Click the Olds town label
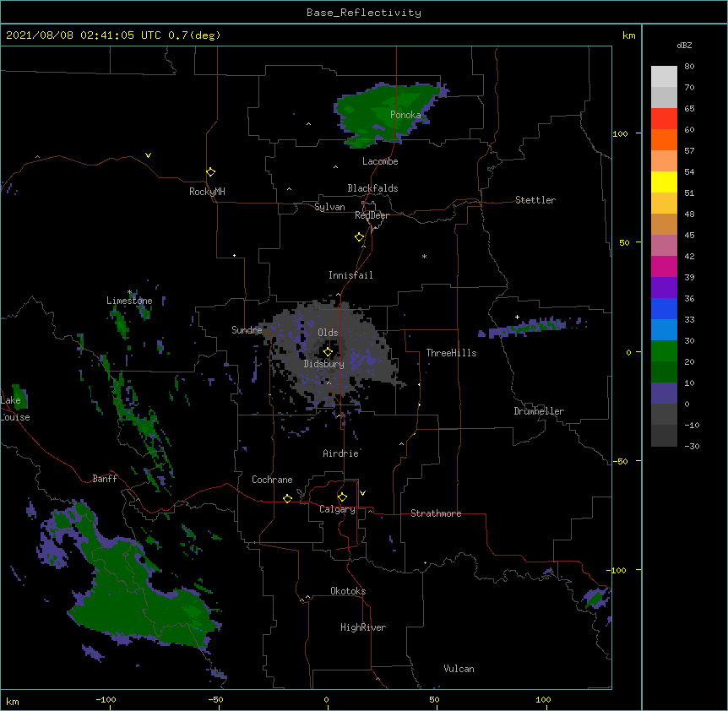 328,333
